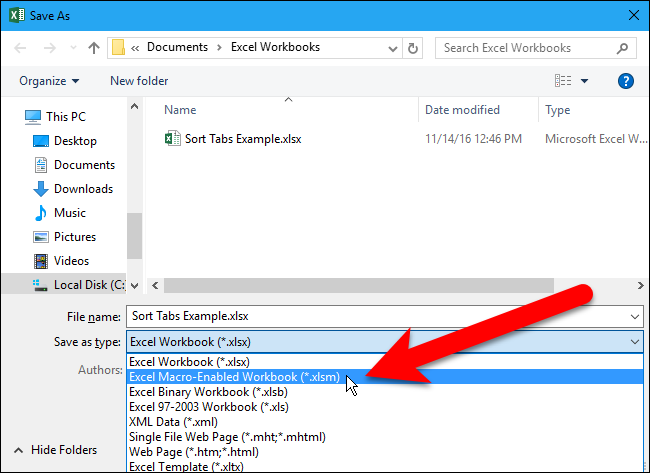
Task: Click Documents in the address breadcrumb
Action: (177, 47)
